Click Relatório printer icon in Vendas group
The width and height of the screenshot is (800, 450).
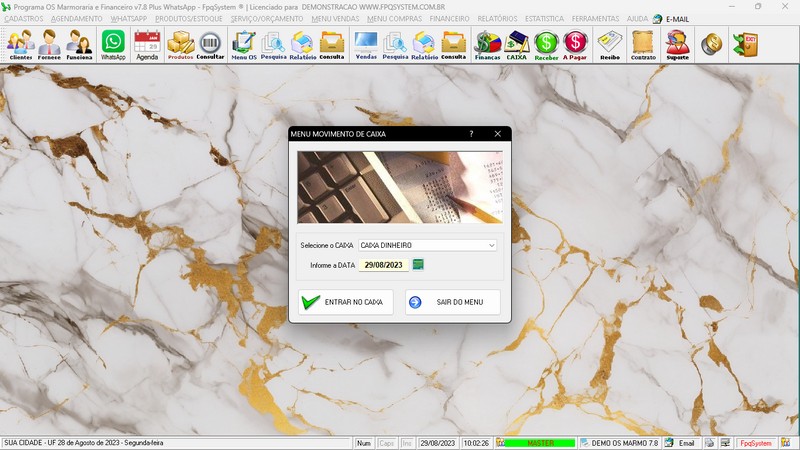pyautogui.click(x=424, y=44)
